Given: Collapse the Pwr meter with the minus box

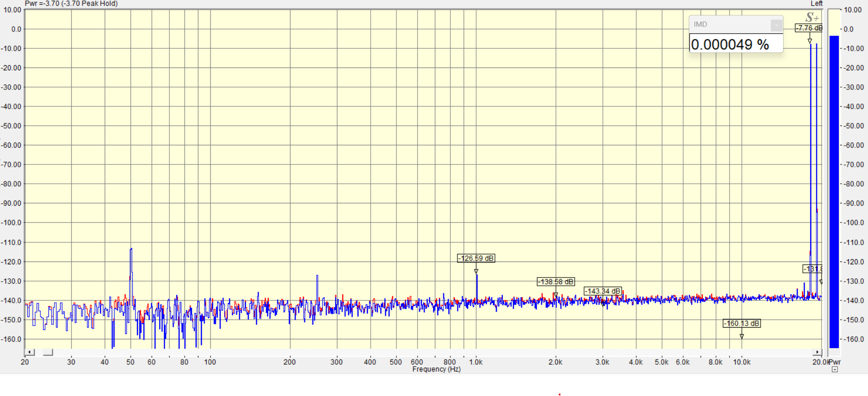Looking at the screenshot, I should tap(835, 369).
